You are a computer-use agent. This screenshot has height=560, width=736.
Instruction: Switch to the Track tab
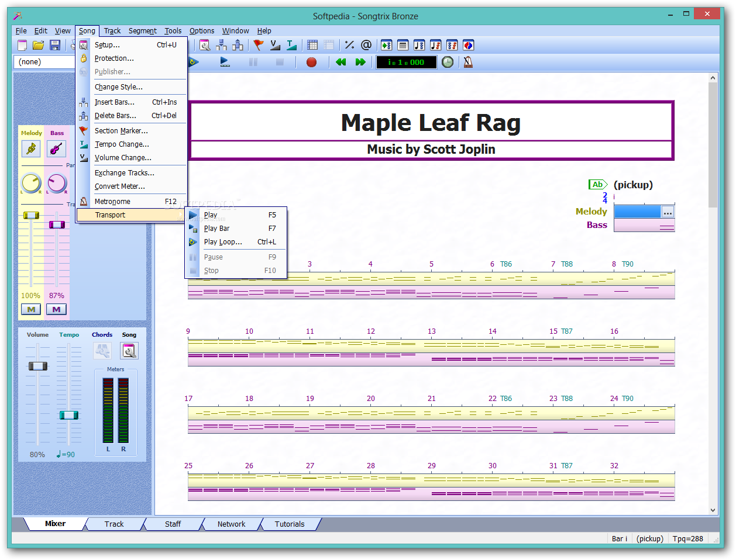pyautogui.click(x=114, y=524)
